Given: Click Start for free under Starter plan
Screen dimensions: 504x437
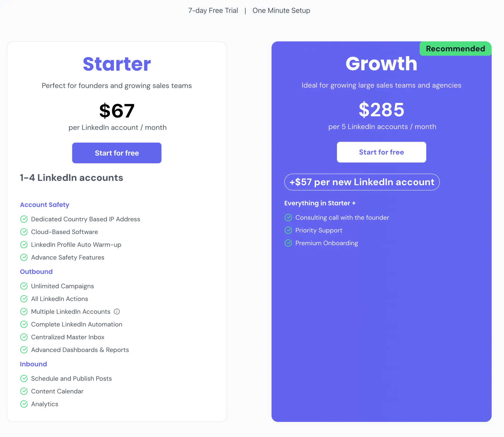Looking at the screenshot, I should point(117,153).
